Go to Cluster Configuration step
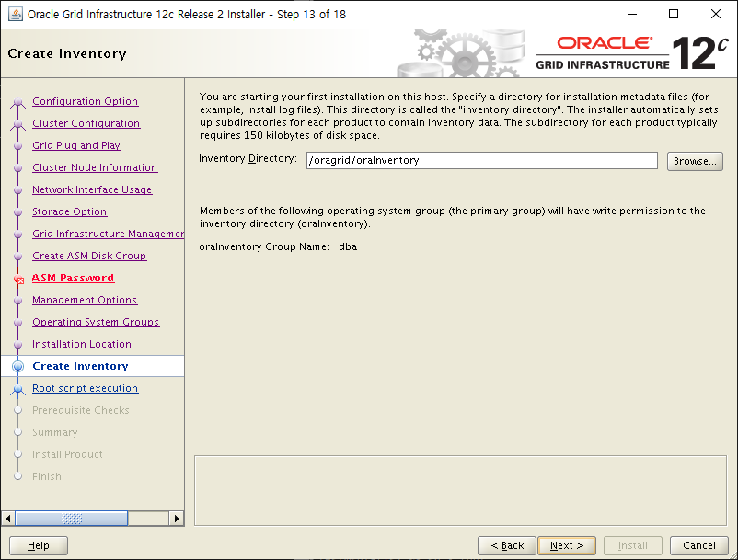The image size is (738, 560). [86, 123]
